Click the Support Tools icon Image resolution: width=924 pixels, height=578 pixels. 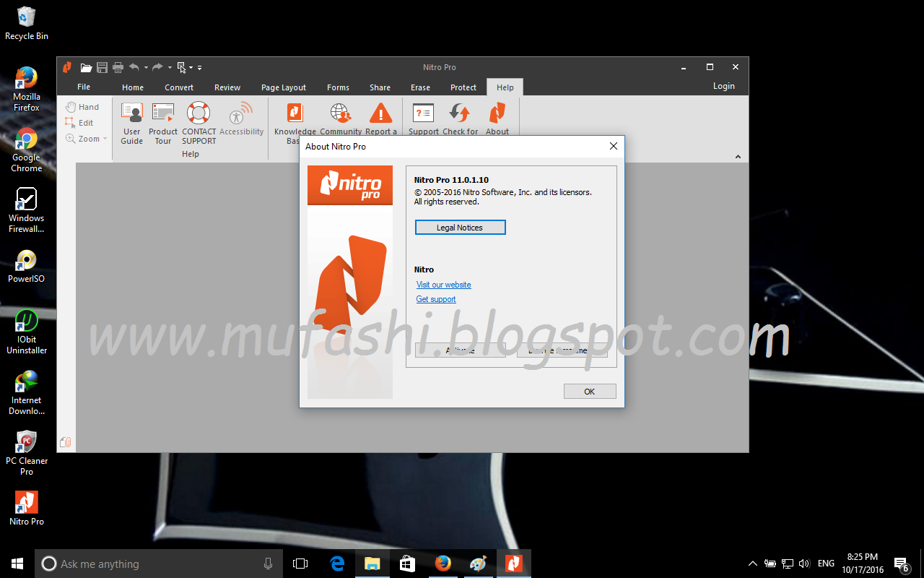(x=423, y=113)
